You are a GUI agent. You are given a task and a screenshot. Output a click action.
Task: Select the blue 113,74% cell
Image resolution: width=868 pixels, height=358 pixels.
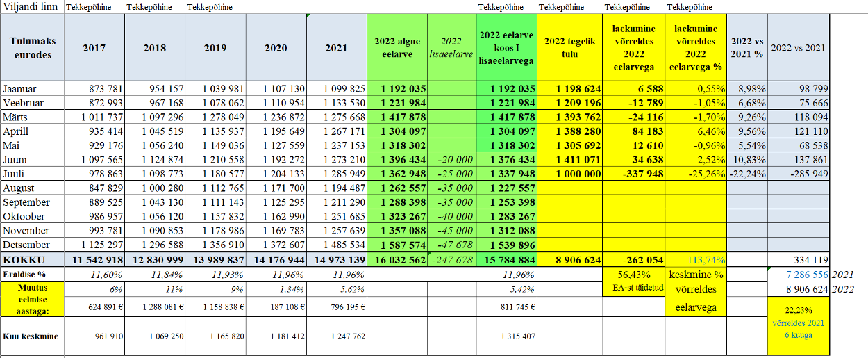[x=696, y=259]
